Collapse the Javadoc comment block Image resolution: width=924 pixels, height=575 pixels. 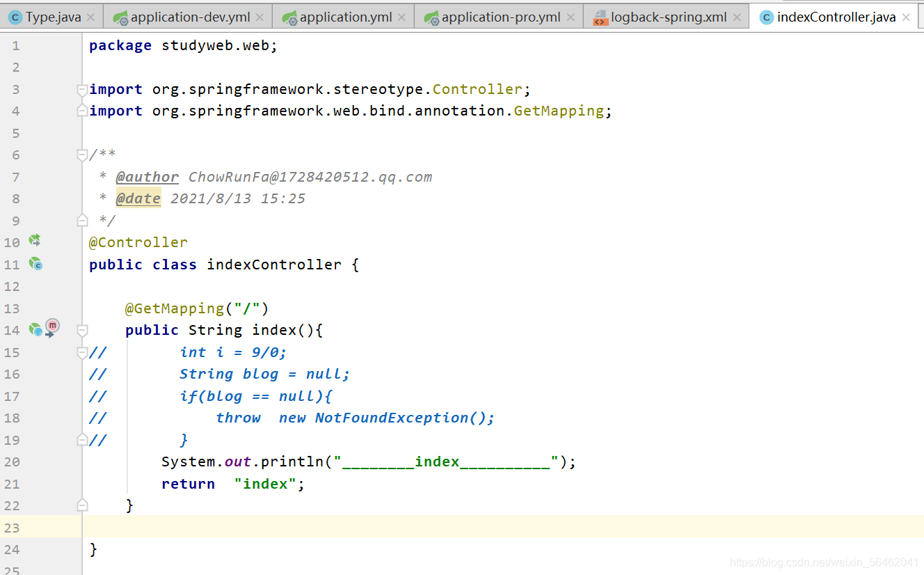[x=82, y=155]
